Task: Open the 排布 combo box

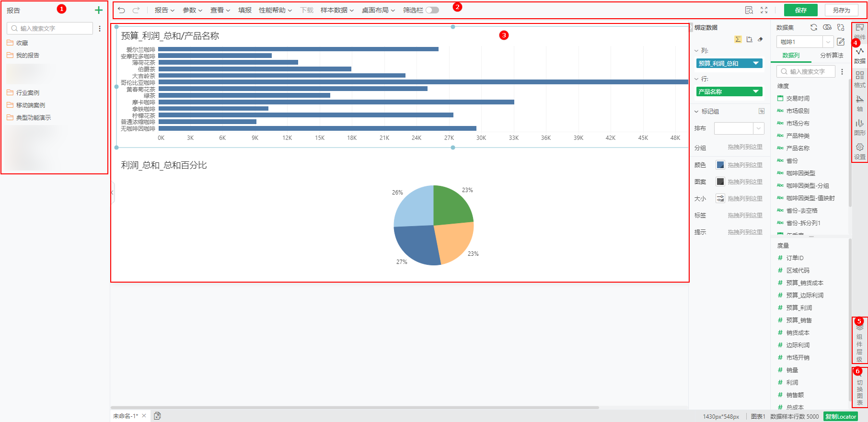Action: point(739,128)
